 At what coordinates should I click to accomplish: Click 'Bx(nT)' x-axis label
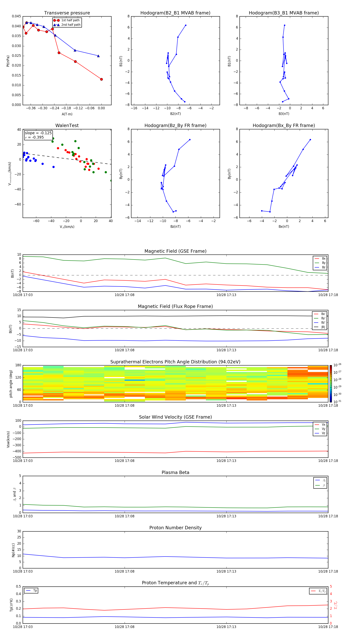284,227
